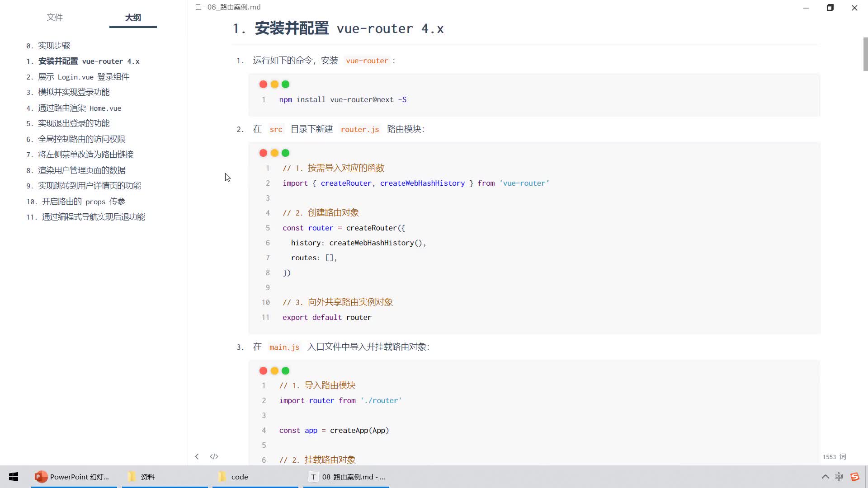Click the npm install vue-router@next command line
Viewport: 868px width, 488px height.
click(343, 99)
